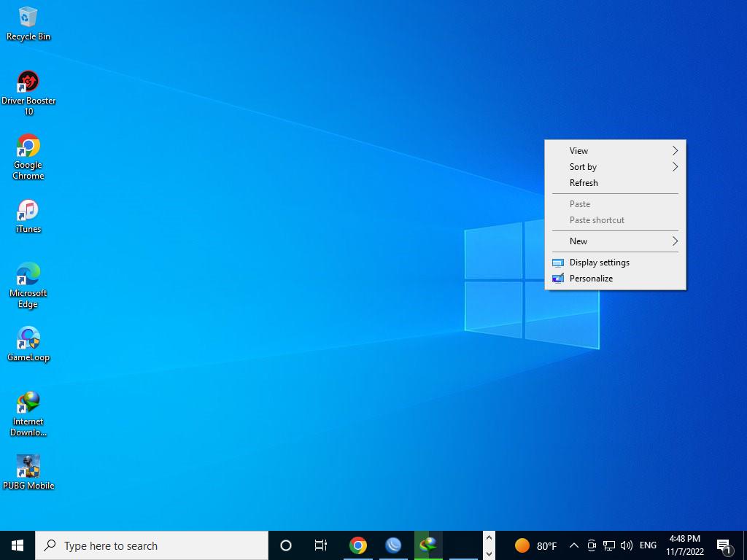Open Display settings from context menu
This screenshot has width=747, height=560.
coord(599,262)
